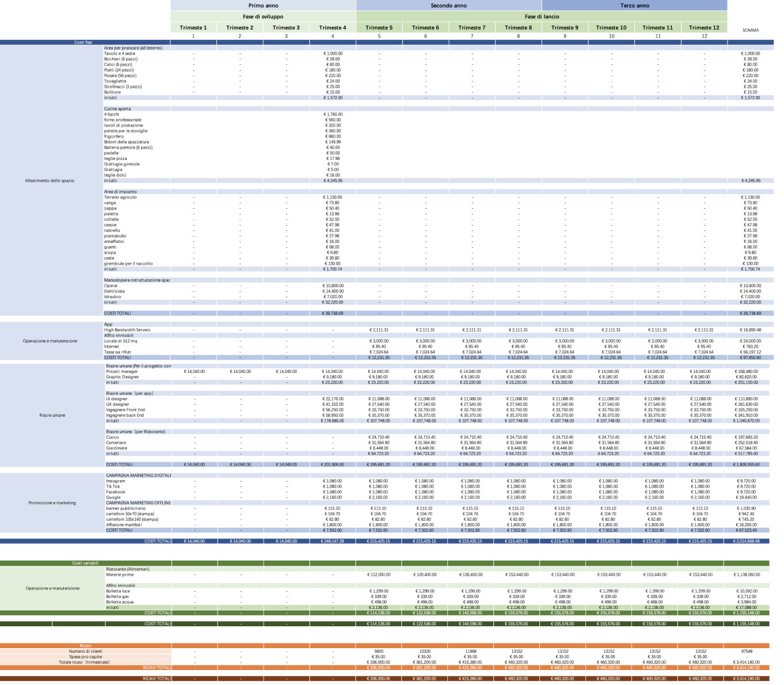Select the '€ 1,809,555.60' sum cell

pyautogui.click(x=748, y=465)
